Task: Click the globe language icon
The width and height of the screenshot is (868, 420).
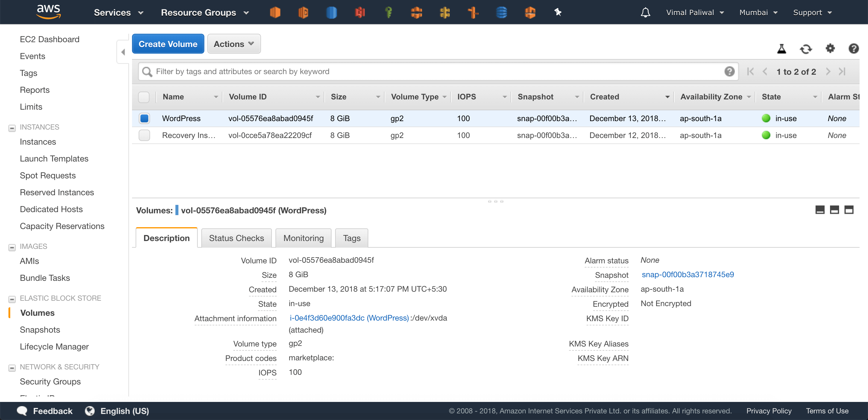Action: point(90,411)
